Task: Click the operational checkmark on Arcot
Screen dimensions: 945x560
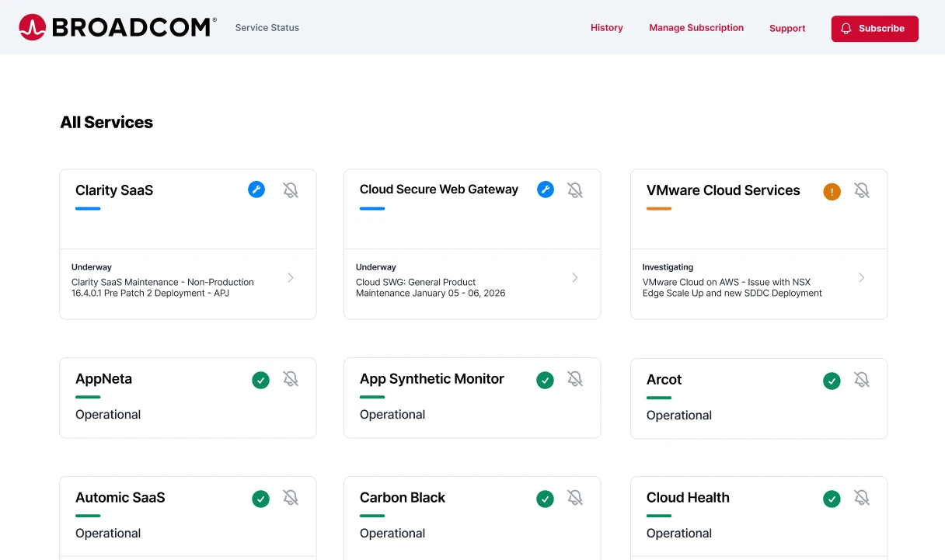Action: [x=832, y=381]
